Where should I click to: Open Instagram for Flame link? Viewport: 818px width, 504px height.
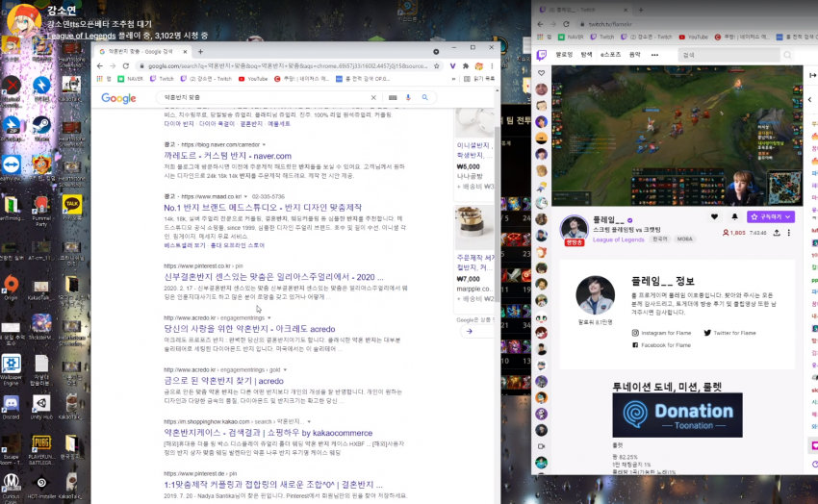point(661,333)
